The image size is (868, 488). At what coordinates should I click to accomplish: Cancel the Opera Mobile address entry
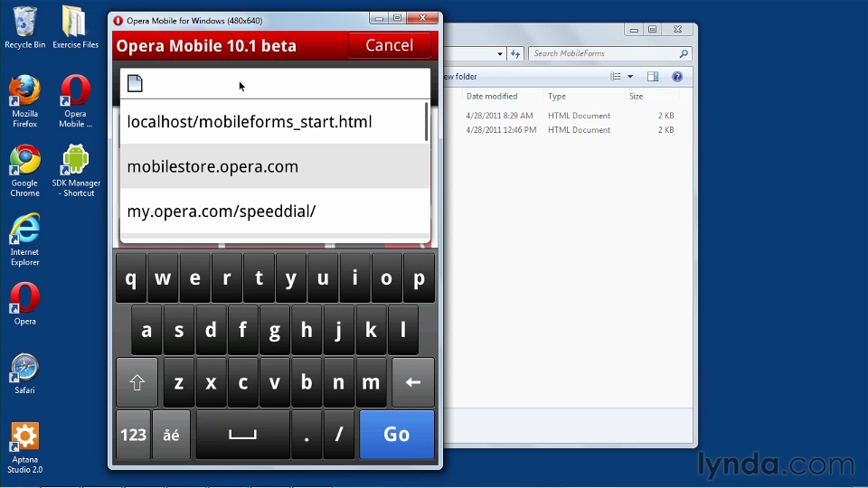tap(389, 45)
